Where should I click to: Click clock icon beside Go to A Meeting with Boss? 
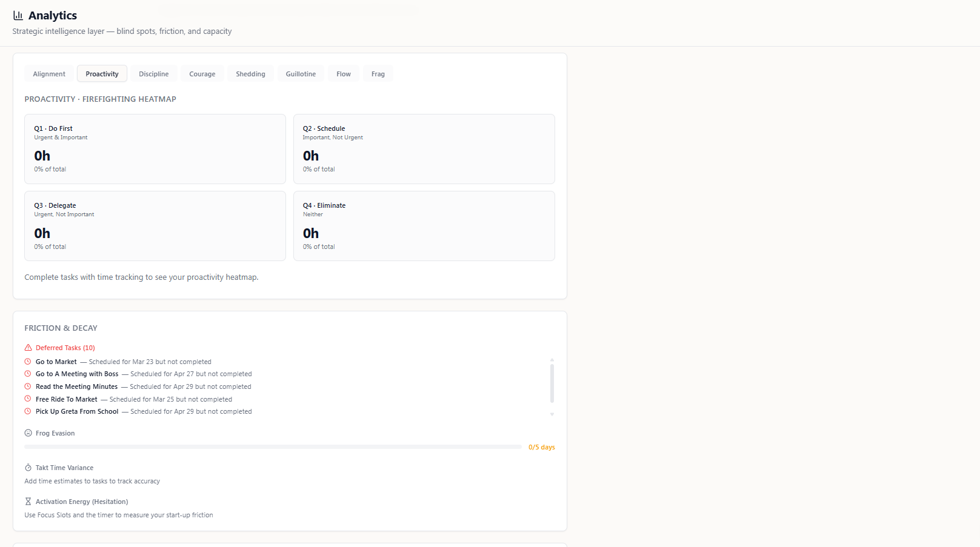28,374
